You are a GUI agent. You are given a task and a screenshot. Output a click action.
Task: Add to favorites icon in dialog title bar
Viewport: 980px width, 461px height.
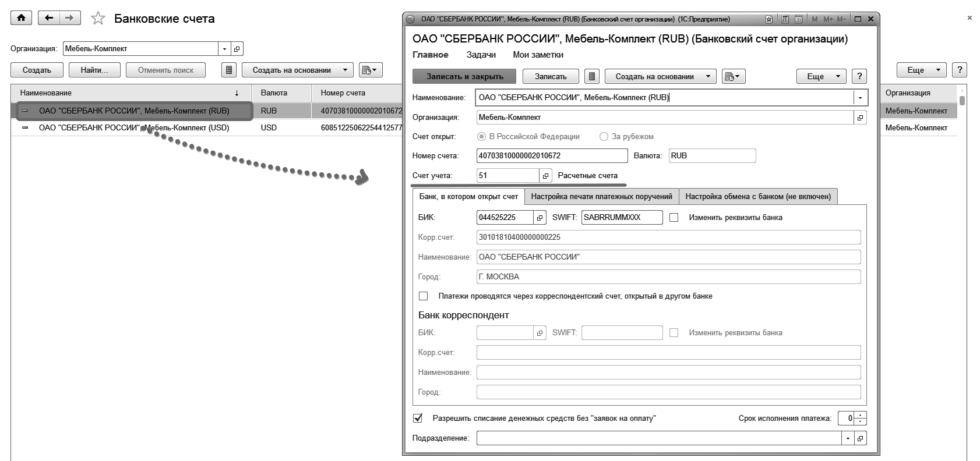pos(769,19)
